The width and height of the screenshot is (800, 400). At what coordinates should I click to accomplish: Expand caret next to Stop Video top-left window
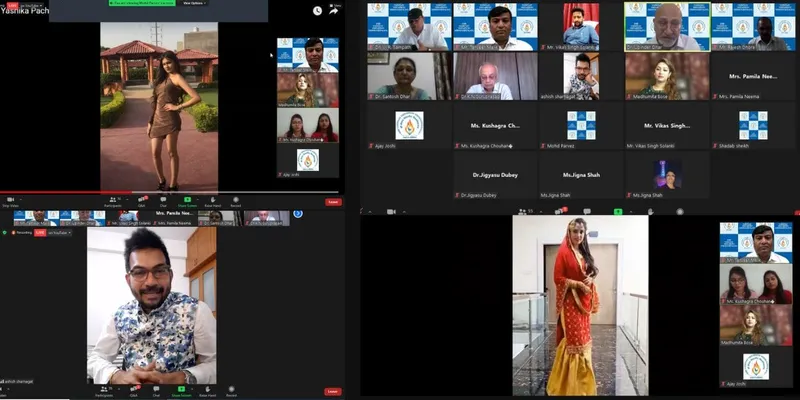[21, 199]
